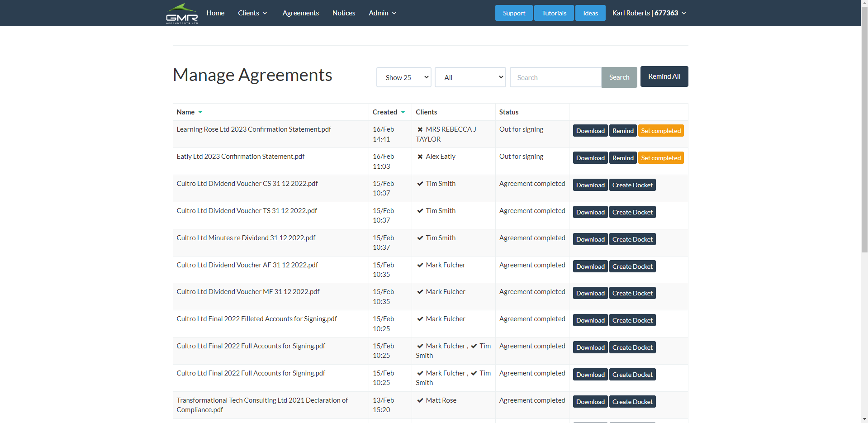Screen dimensions: 868x423
Task: Set Eatly Ltd agreement as completed
Action: [x=661, y=158]
